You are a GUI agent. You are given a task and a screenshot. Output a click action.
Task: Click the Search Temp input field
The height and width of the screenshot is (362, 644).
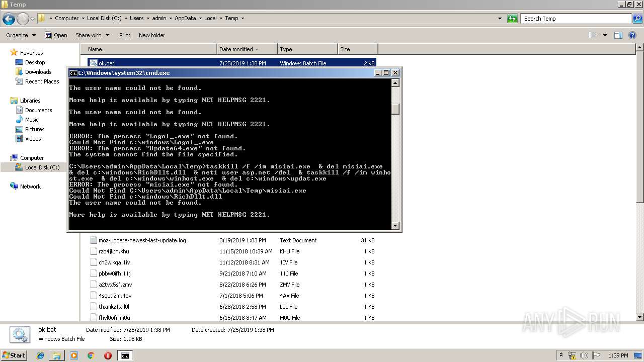tap(576, 19)
